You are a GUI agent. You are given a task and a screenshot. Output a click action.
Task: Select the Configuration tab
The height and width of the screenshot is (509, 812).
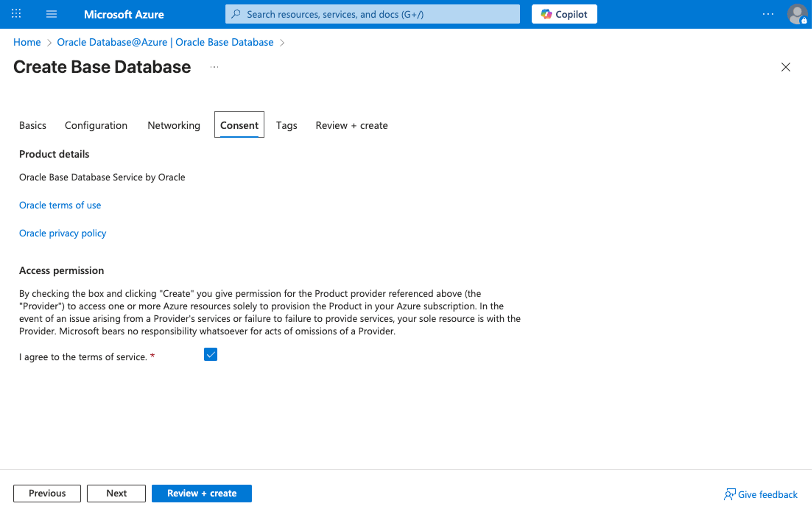pyautogui.click(x=96, y=125)
